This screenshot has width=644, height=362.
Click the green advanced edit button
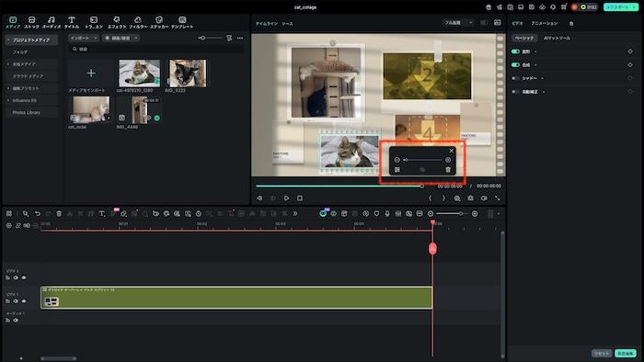pyautogui.click(x=626, y=354)
